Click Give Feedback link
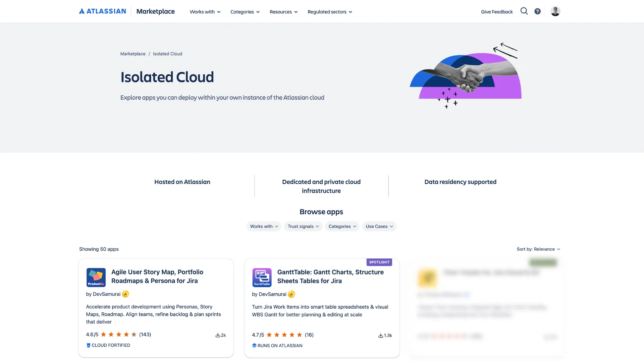This screenshot has height=362, width=644. [497, 12]
